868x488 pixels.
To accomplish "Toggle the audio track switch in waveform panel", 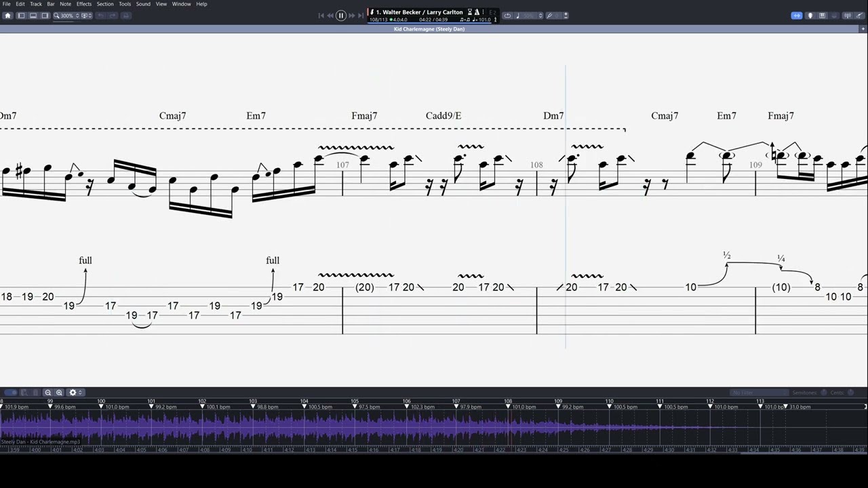I will [x=11, y=392].
